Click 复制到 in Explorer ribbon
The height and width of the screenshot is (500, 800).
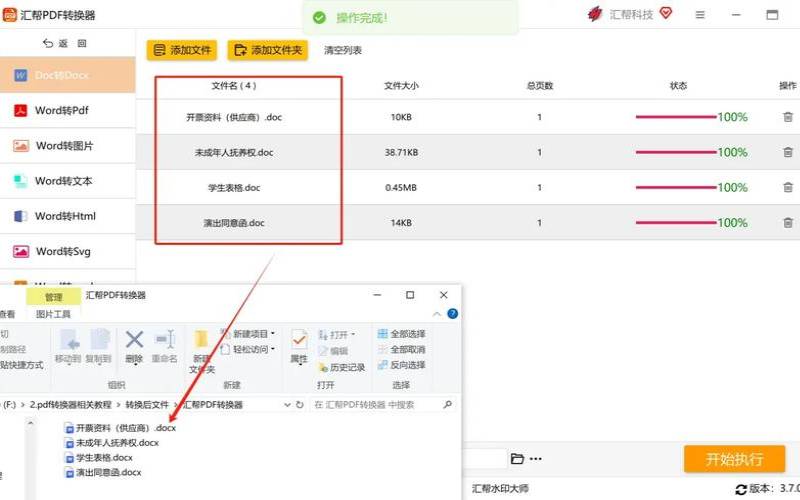pos(98,347)
